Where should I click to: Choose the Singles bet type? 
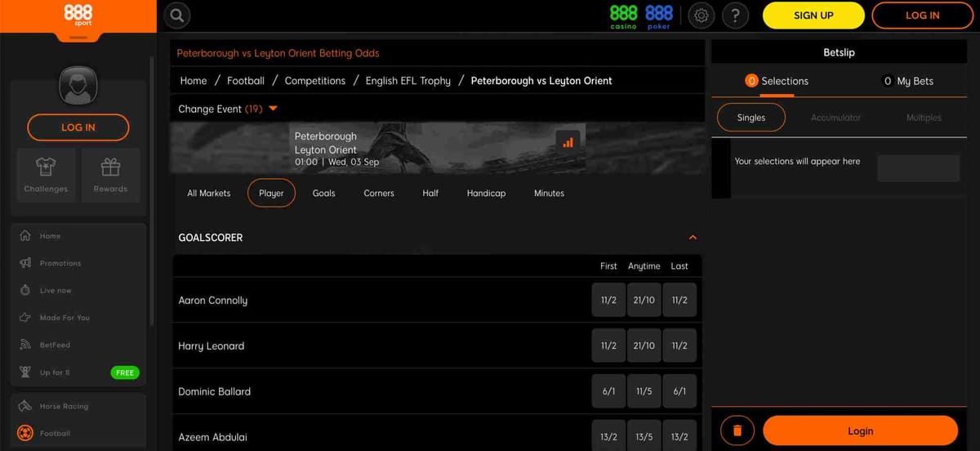[x=751, y=118]
